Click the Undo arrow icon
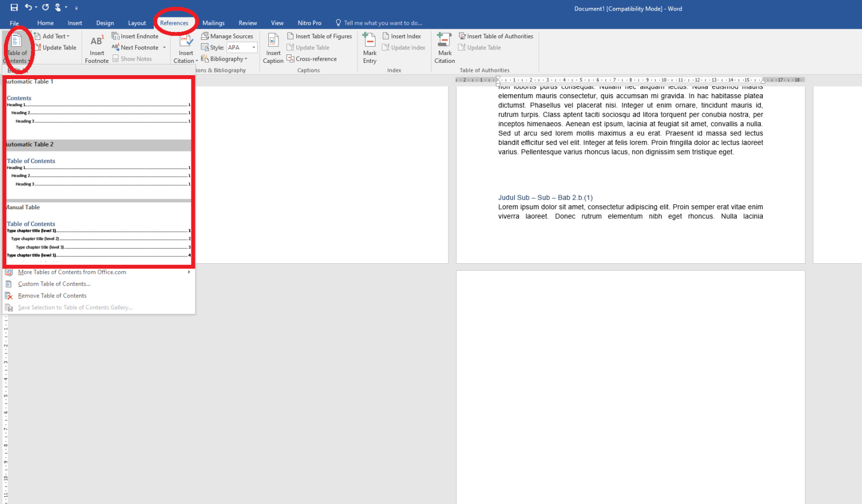862x504 pixels. pos(28,8)
